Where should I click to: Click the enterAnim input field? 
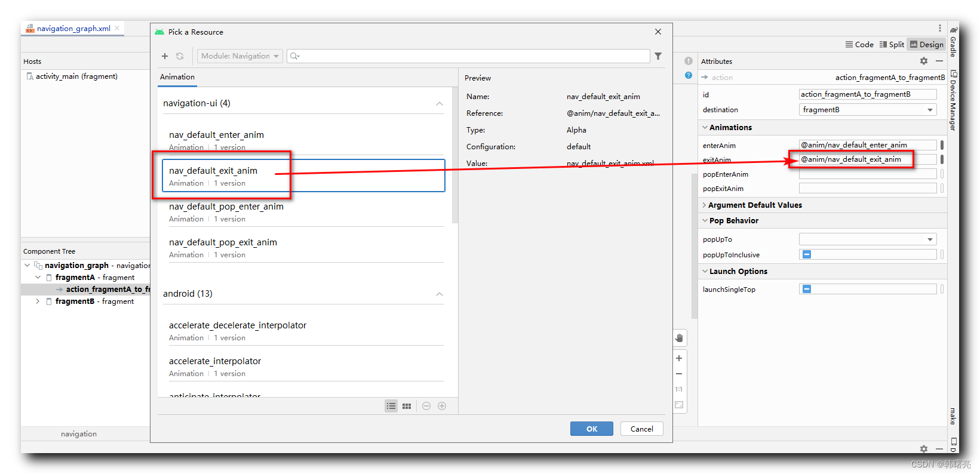868,145
